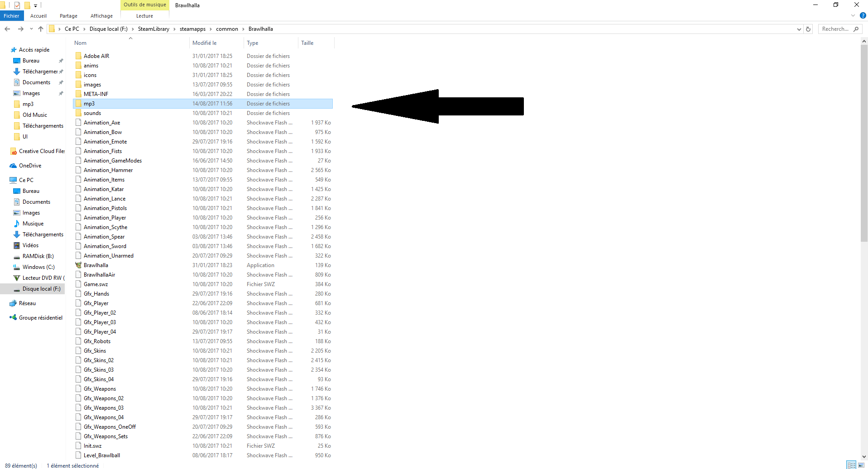Sort files by the Modifié le column
Screen dimensions: 868x469
point(216,43)
